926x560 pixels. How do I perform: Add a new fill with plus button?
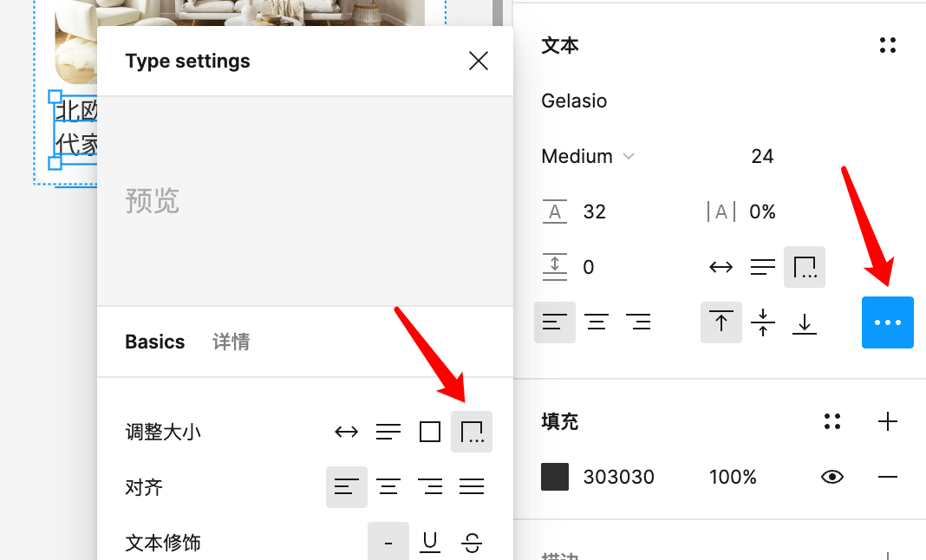click(x=887, y=422)
